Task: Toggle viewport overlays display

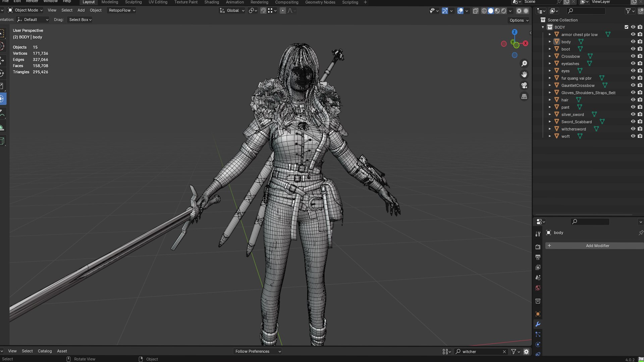Action: (460, 11)
